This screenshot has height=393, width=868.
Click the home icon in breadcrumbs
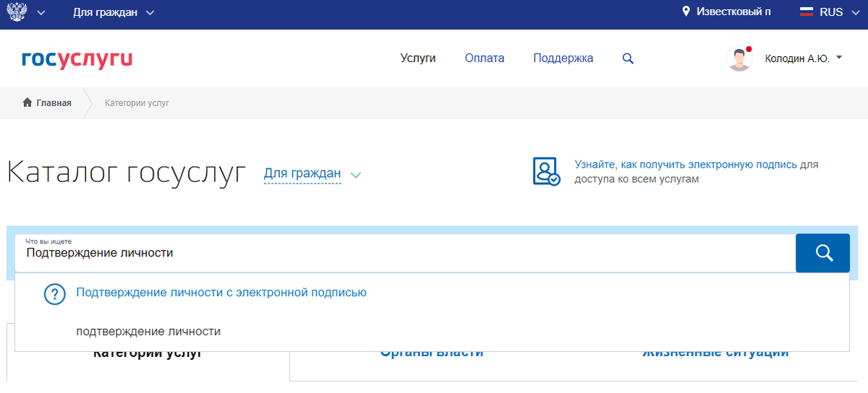[x=27, y=103]
